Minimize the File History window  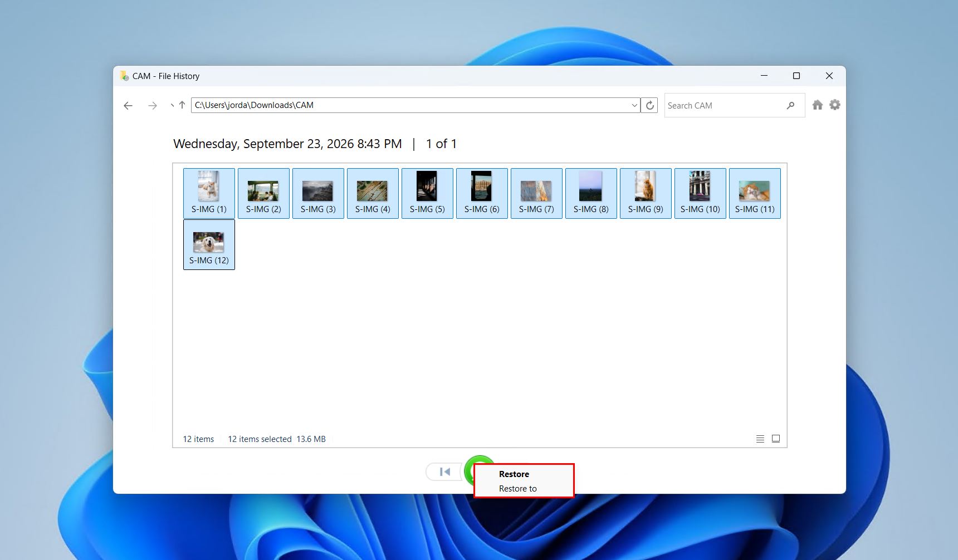(764, 76)
